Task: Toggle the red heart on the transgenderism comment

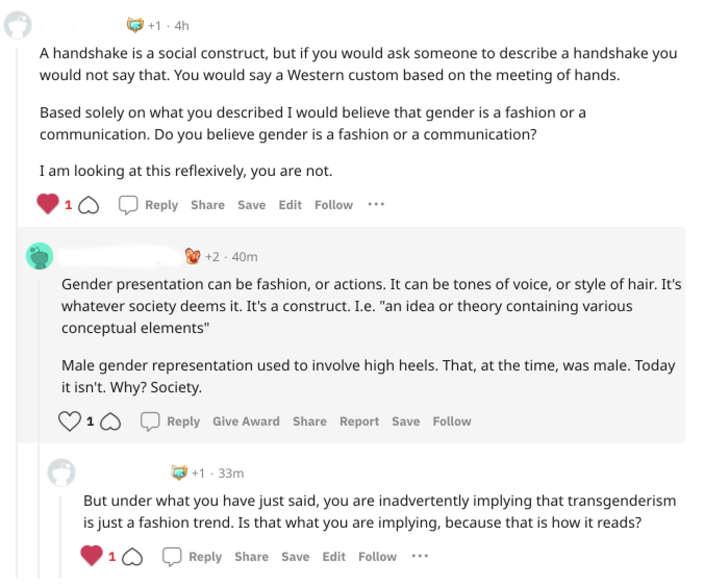Action: coord(91,556)
